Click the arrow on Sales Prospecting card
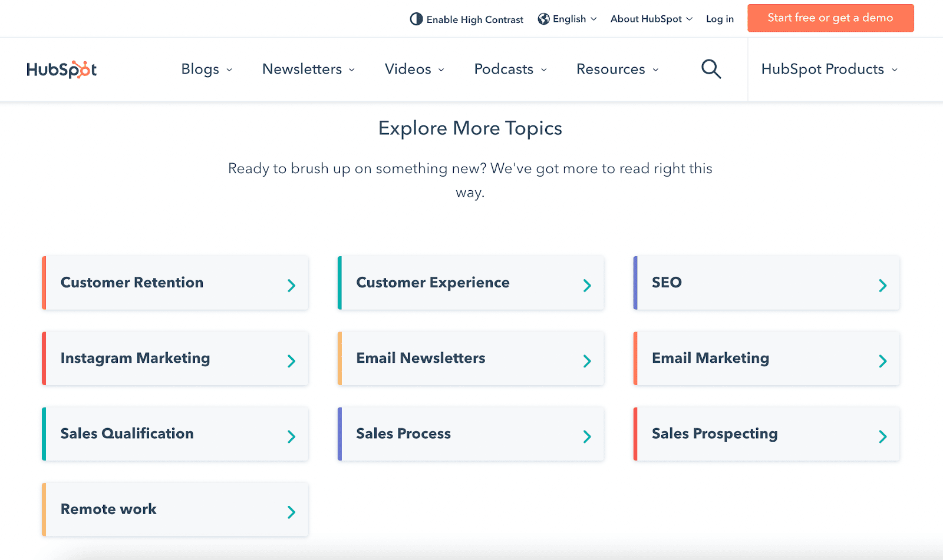 tap(883, 436)
